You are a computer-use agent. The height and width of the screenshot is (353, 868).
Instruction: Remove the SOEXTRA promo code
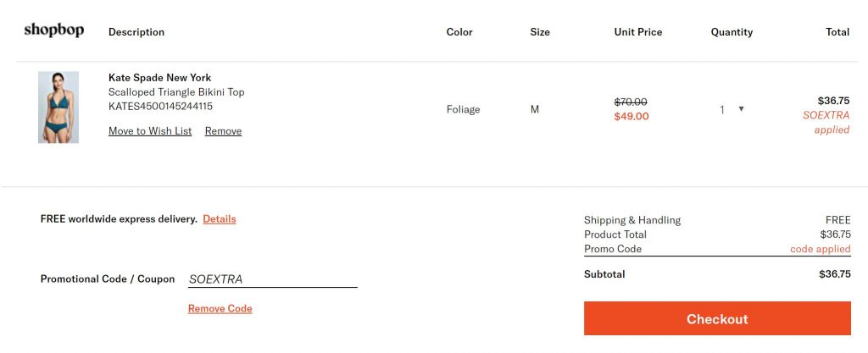220,309
